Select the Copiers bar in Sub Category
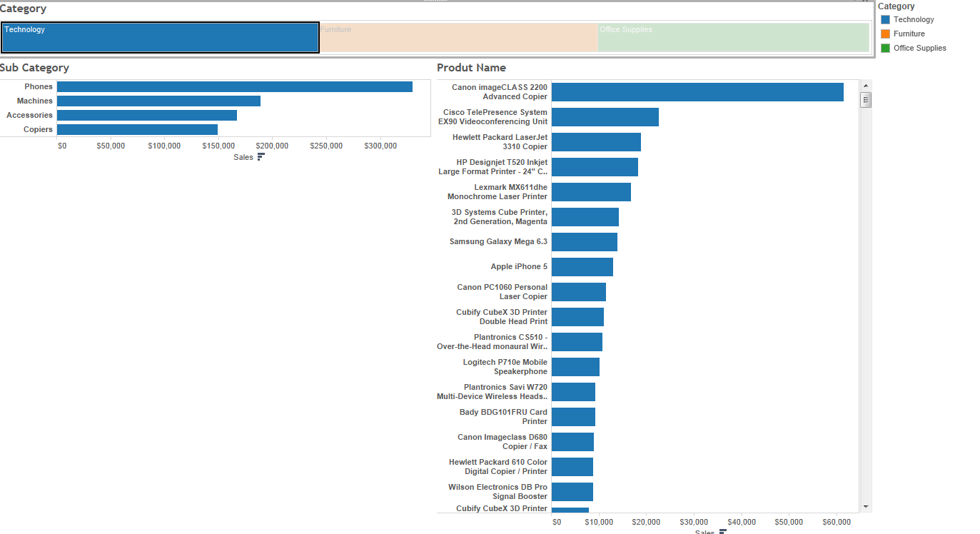980x534 pixels. [137, 129]
